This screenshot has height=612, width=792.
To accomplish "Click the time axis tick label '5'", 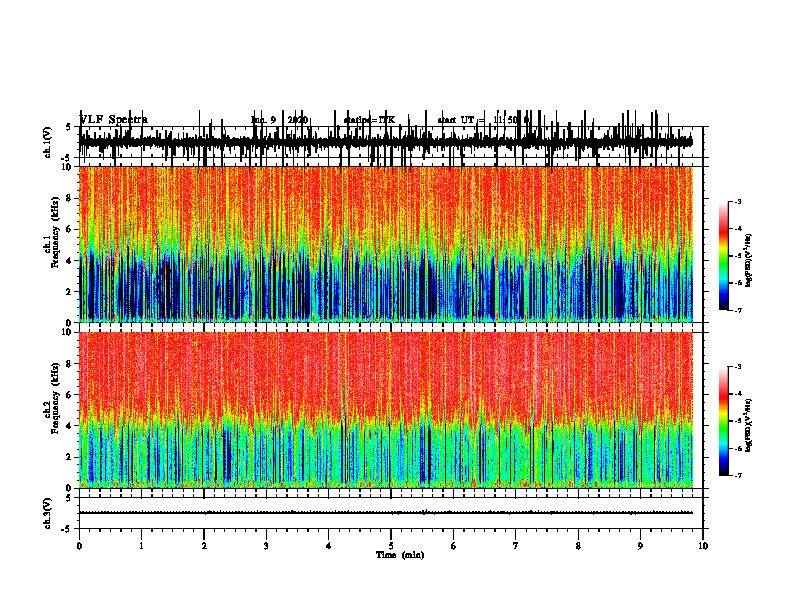I will point(391,546).
